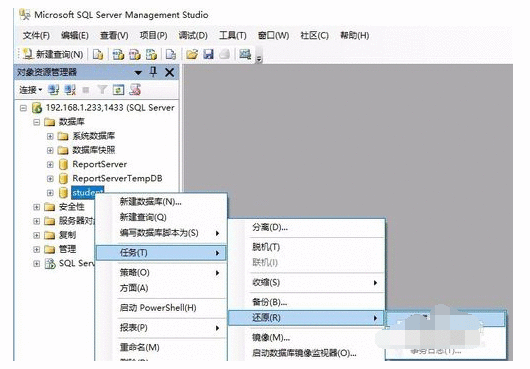Click the ReportServerTempDB database cylinder icon
530x369 pixels.
point(63,178)
